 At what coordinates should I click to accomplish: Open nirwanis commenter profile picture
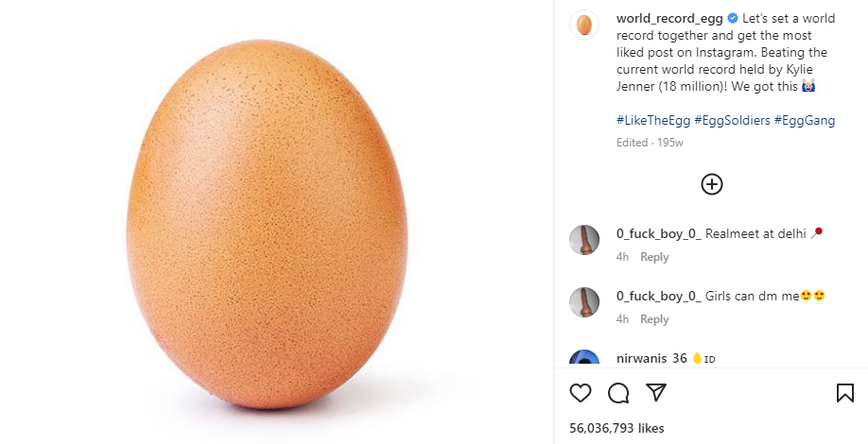[x=584, y=359]
